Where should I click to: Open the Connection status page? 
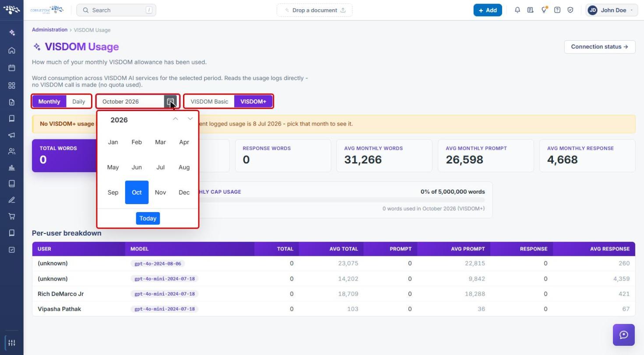click(600, 47)
